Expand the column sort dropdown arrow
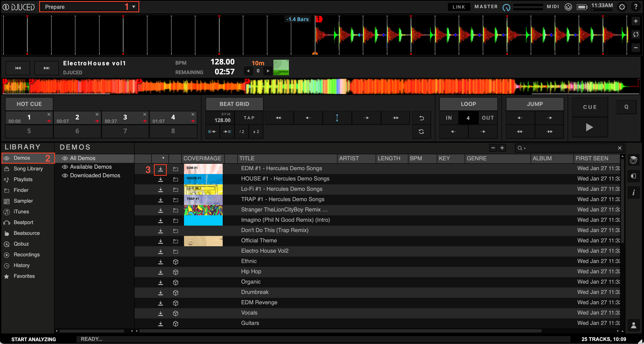 (163, 158)
